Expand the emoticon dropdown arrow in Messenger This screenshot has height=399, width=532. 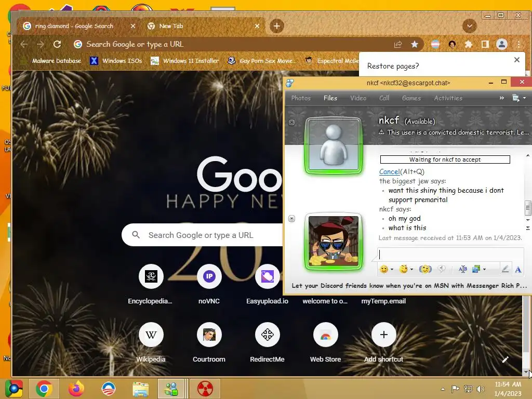click(392, 270)
